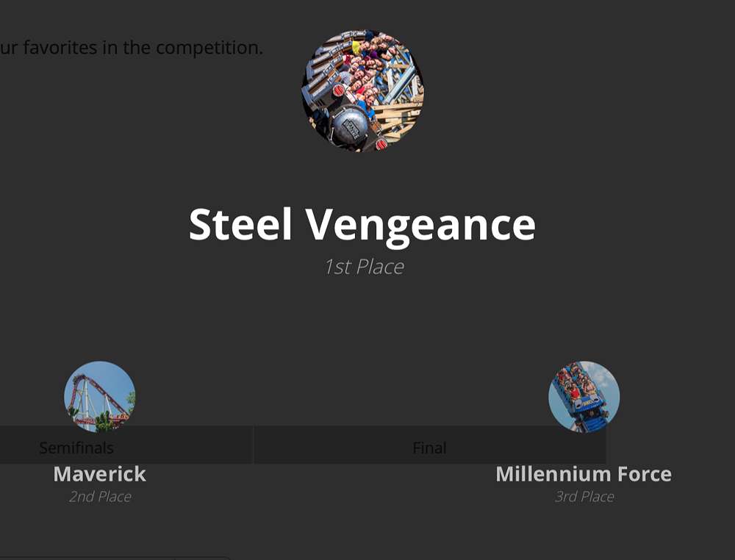Viewport: 735px width, 560px height.
Task: Tap the second-place coaster avatar
Action: pyautogui.click(x=100, y=396)
